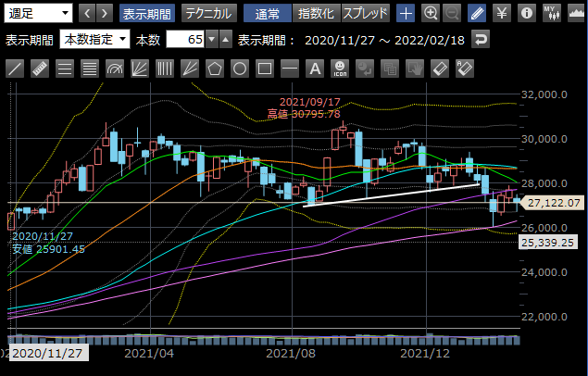This screenshot has width=588, height=376.
Task: Click the スプレッド button
Action: [366, 13]
